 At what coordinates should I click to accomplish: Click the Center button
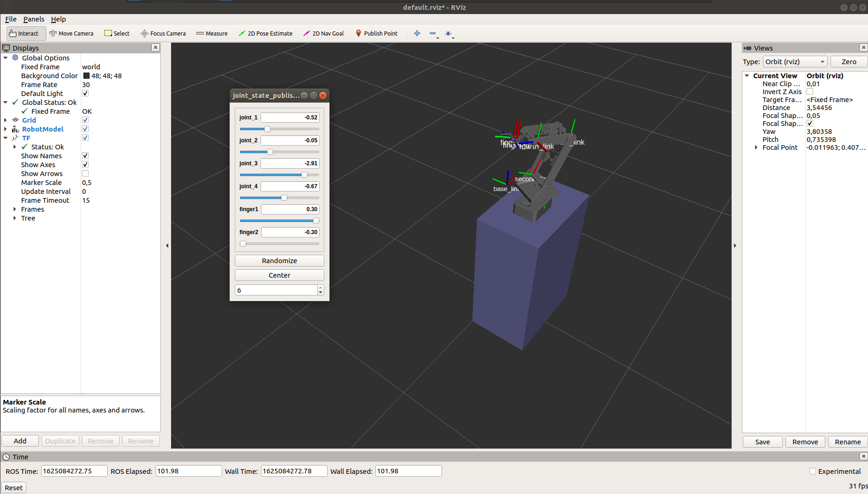click(x=279, y=275)
